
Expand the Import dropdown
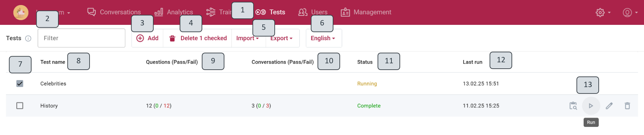tap(248, 38)
